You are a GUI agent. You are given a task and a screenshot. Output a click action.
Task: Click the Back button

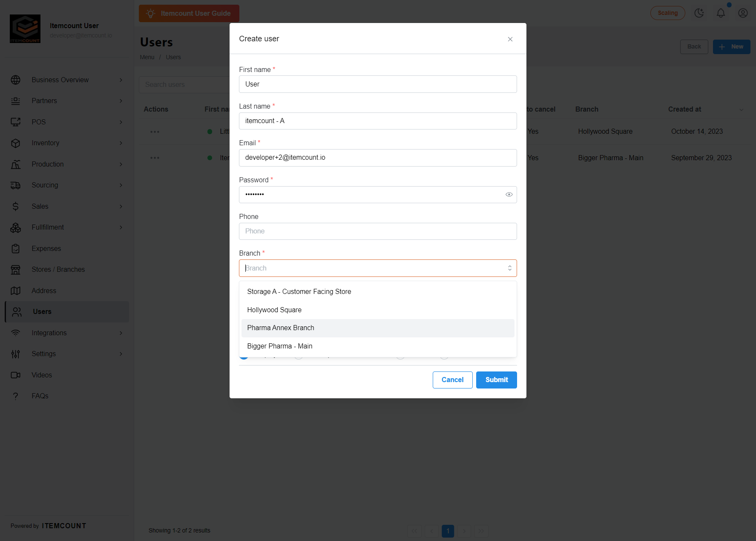(x=694, y=47)
